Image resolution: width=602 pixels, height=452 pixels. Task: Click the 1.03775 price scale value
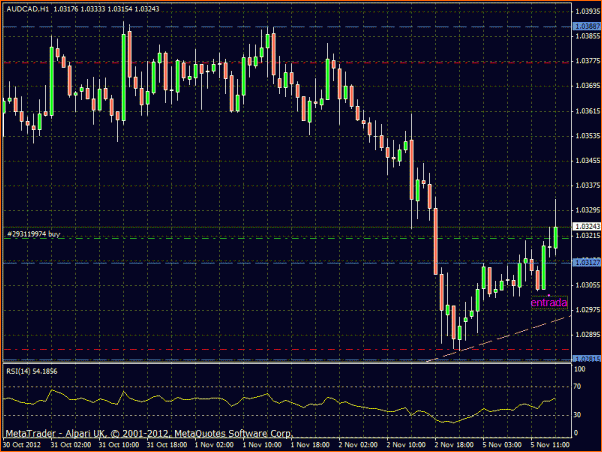click(x=587, y=61)
